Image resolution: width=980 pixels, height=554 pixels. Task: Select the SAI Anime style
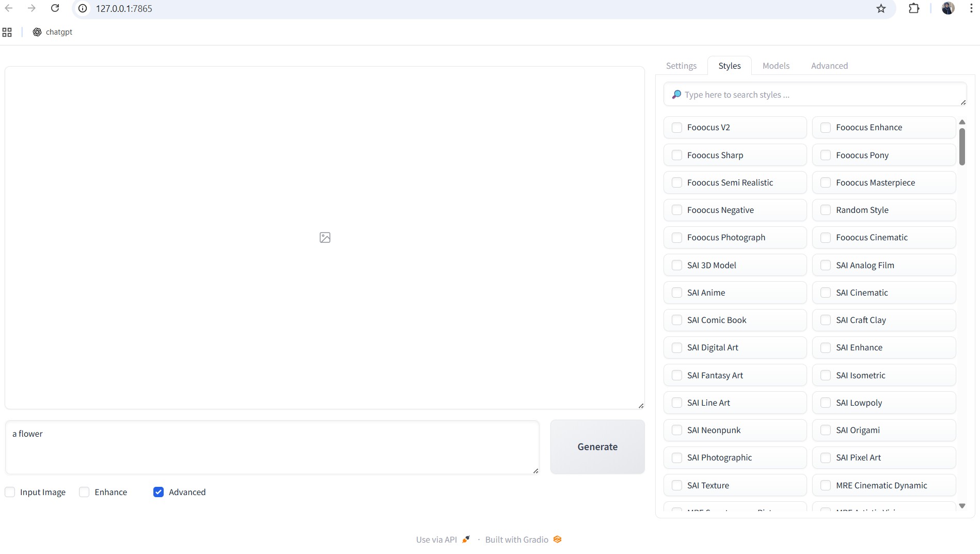[x=677, y=293]
